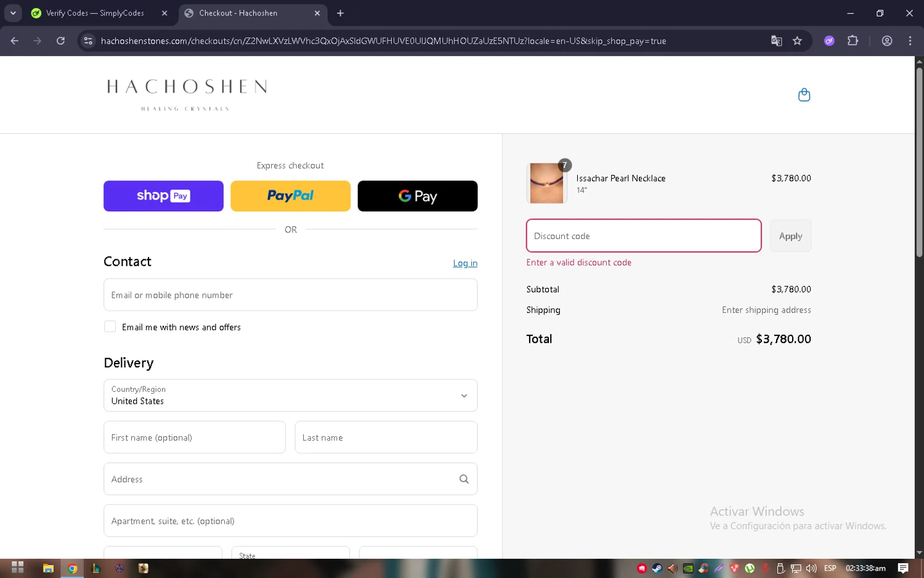924x578 pixels.
Task: Open the shopping bag cart icon
Action: (804, 95)
